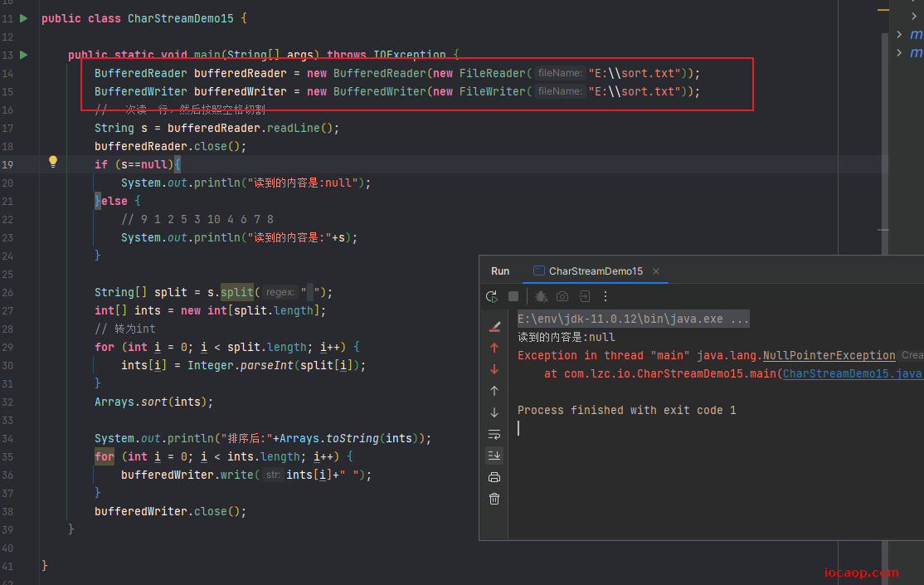The image size is (924, 585).
Task: Click "readLine" in the editor code
Action: (293, 128)
